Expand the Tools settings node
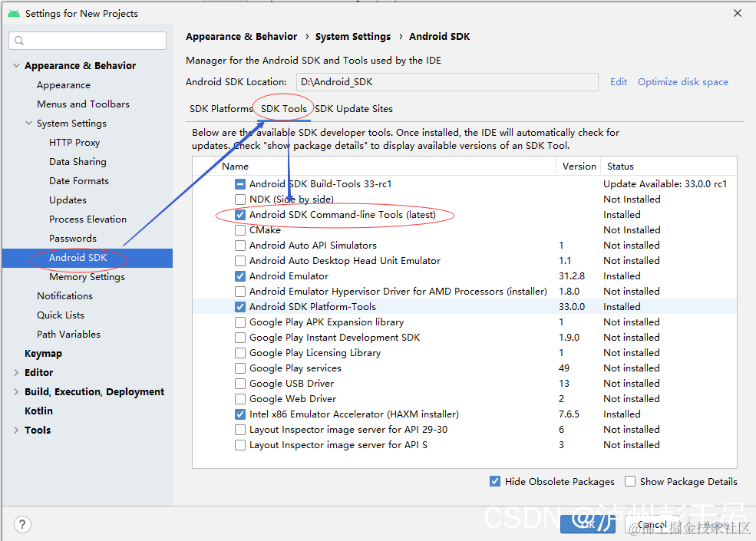This screenshot has height=541, width=756. click(16, 430)
